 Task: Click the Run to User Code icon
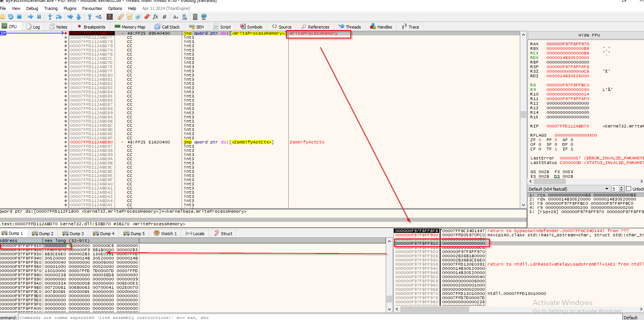click(99, 17)
